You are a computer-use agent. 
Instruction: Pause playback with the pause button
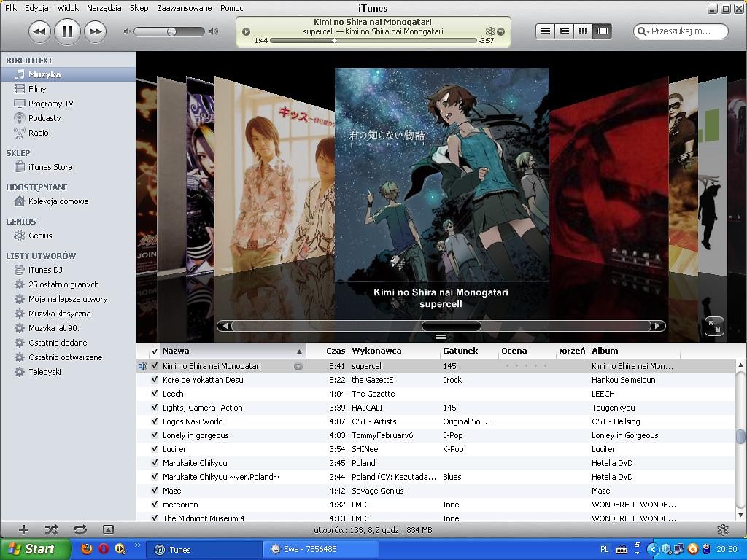click(67, 32)
